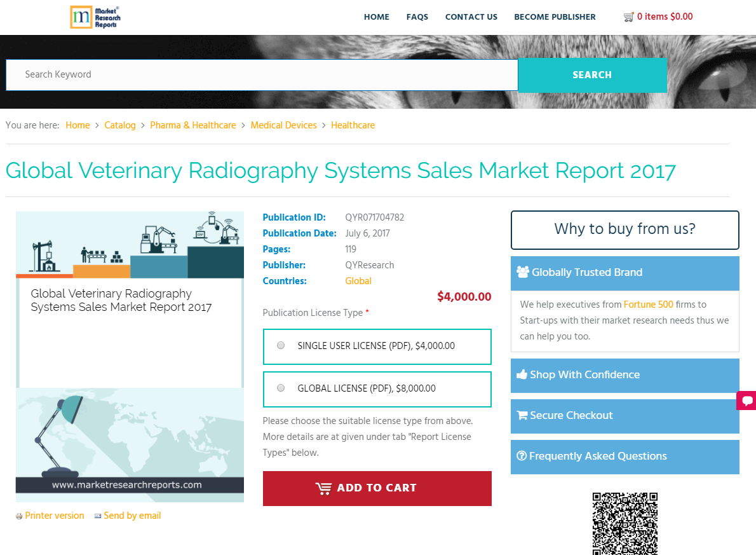Click the thumbs-up icon on Shop With Confidence

523,374
